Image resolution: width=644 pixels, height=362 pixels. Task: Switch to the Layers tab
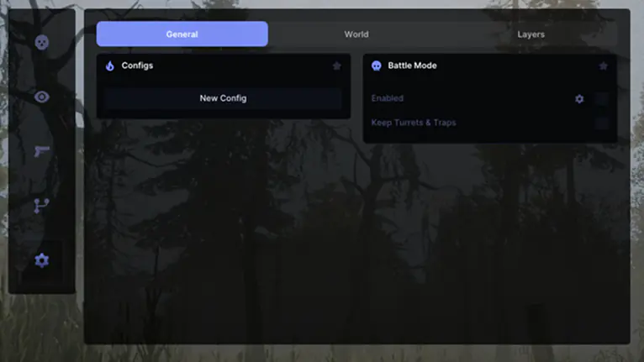point(531,34)
